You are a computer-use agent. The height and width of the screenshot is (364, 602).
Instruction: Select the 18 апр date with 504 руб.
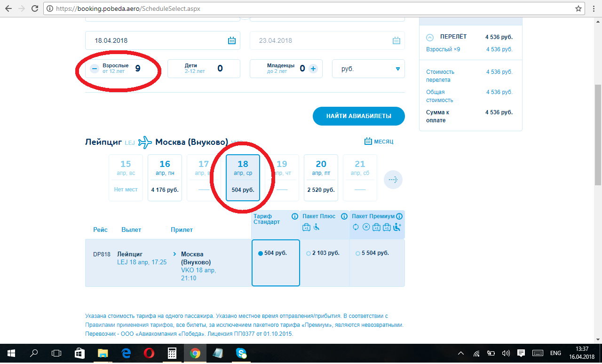tap(243, 178)
